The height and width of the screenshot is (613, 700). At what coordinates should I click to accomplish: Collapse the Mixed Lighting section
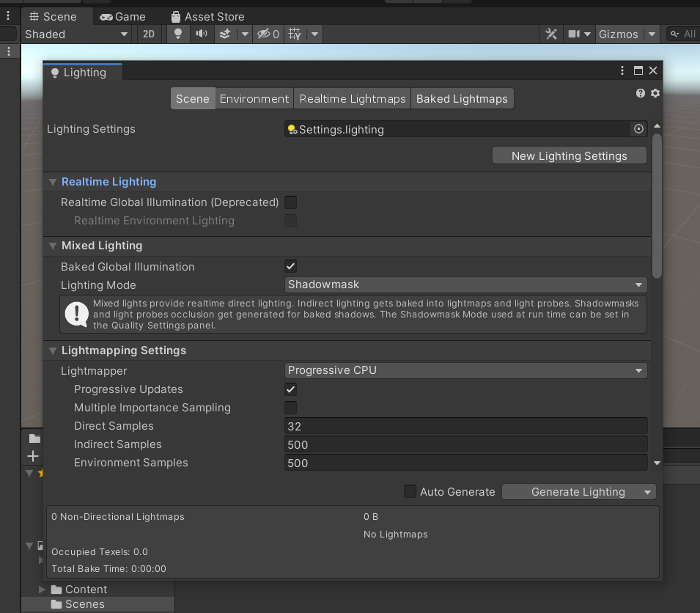[x=51, y=246]
